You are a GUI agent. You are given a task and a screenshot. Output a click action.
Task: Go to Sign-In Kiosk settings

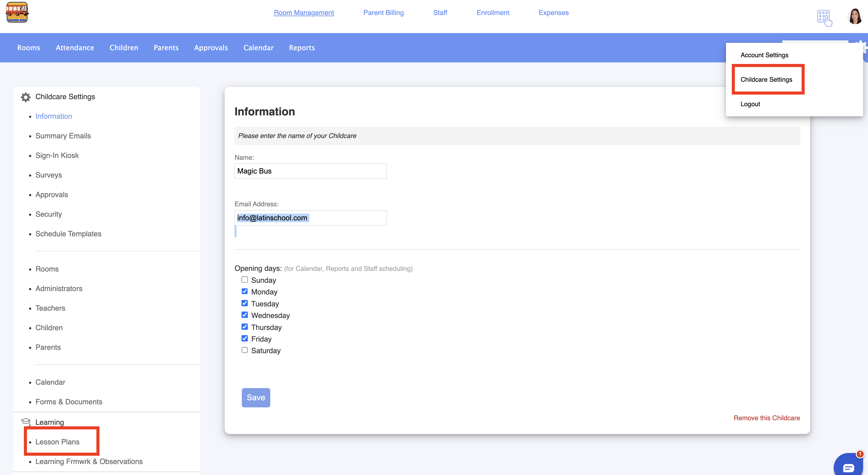pyautogui.click(x=57, y=155)
